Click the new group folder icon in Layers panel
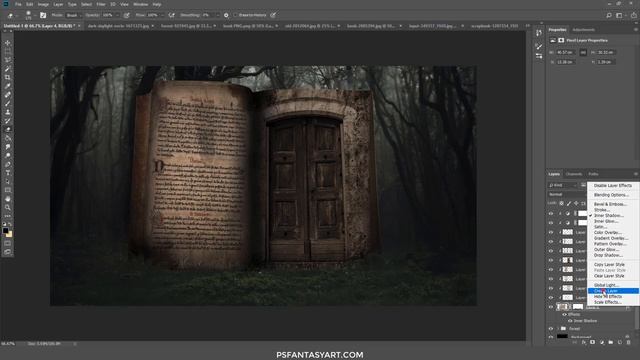 [611, 342]
